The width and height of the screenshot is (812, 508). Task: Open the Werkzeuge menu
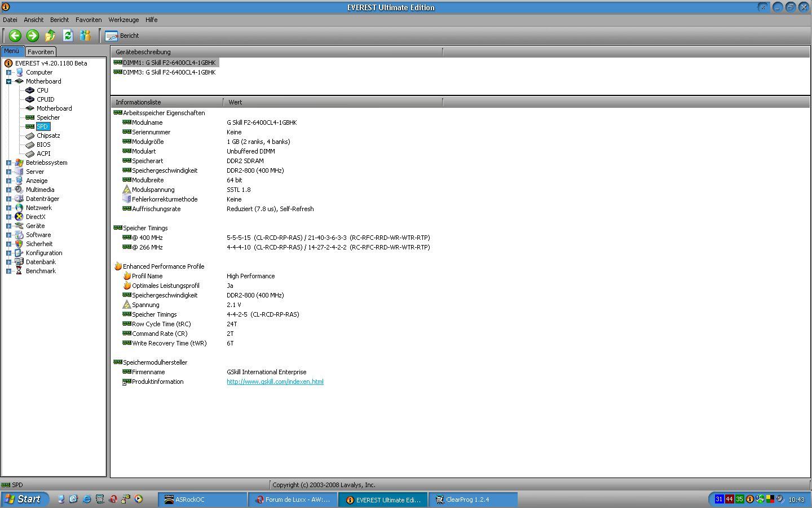coord(123,20)
